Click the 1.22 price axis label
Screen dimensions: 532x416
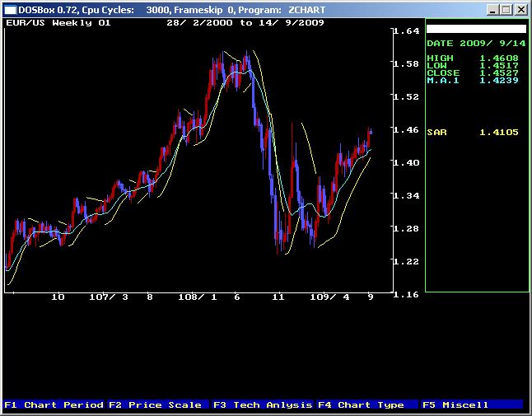click(x=407, y=261)
